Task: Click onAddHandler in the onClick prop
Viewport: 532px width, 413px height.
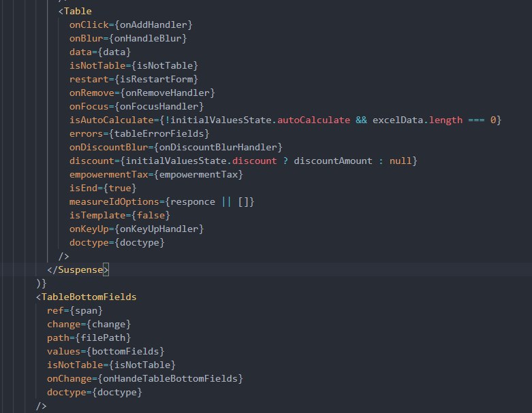Action: [x=153, y=24]
